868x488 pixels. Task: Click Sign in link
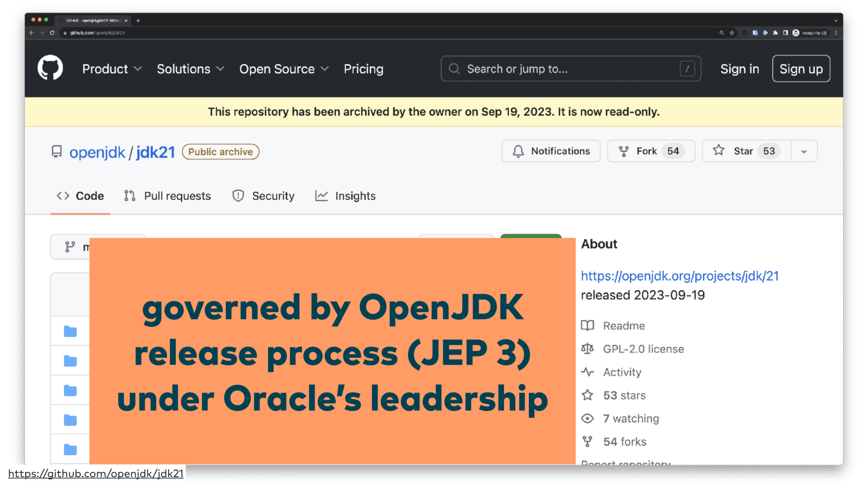739,69
